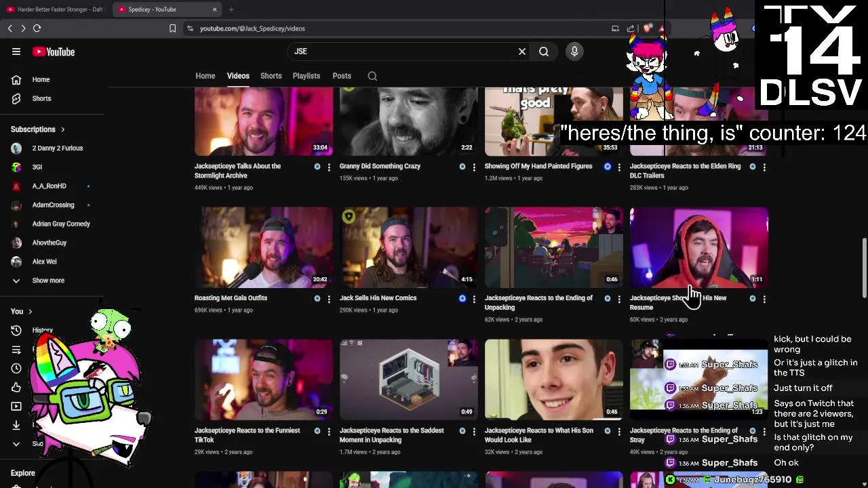Play Jacksepticeye Talks About Stormlight Archive thumbnail
Viewport: 868px width, 488px height.
coord(264,122)
